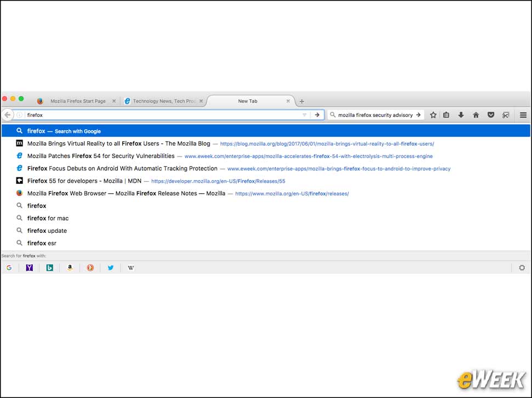Click the Go arrow in the address bar
The height and width of the screenshot is (398, 532).
[x=317, y=115]
